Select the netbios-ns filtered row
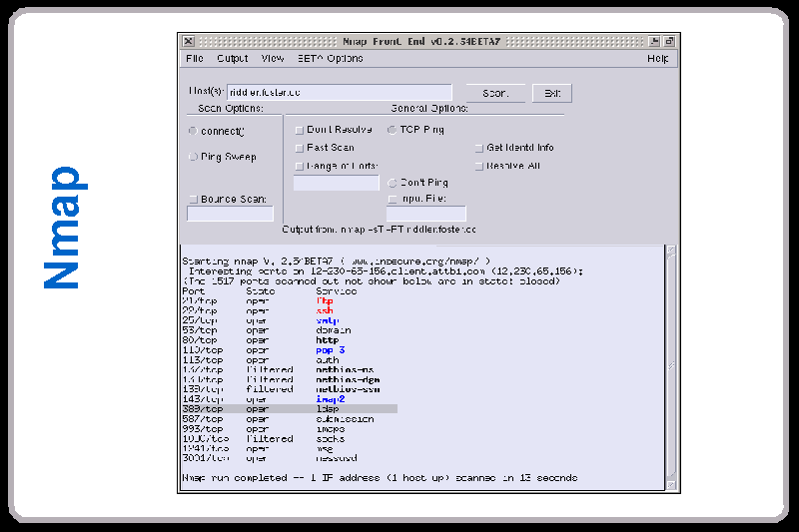This screenshot has width=799, height=532. (279, 369)
